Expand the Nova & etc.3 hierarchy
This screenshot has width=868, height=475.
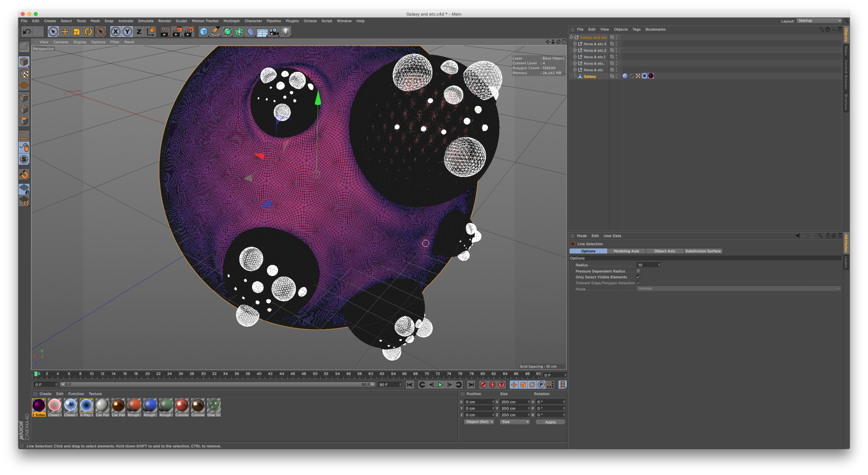point(575,44)
